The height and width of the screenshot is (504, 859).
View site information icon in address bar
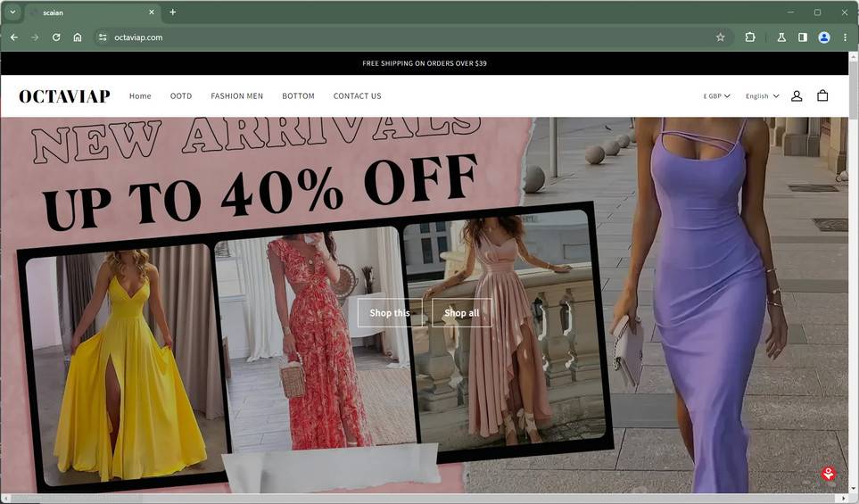[103, 37]
